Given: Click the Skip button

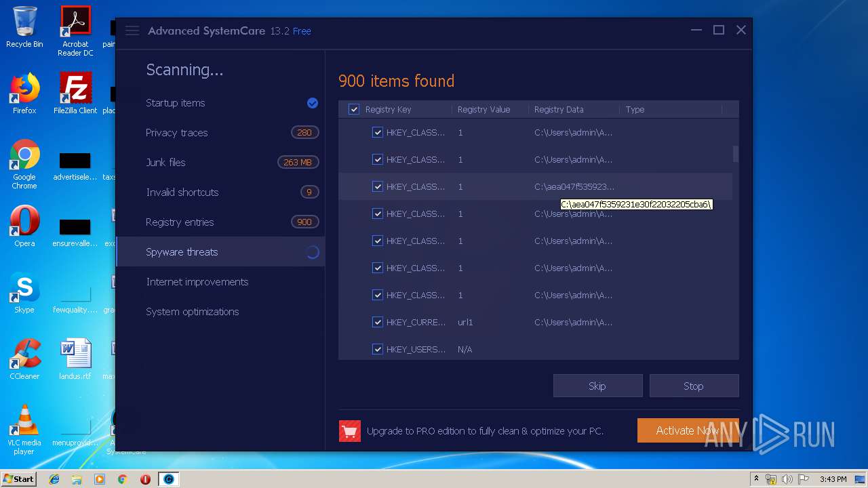Looking at the screenshot, I should click(597, 386).
